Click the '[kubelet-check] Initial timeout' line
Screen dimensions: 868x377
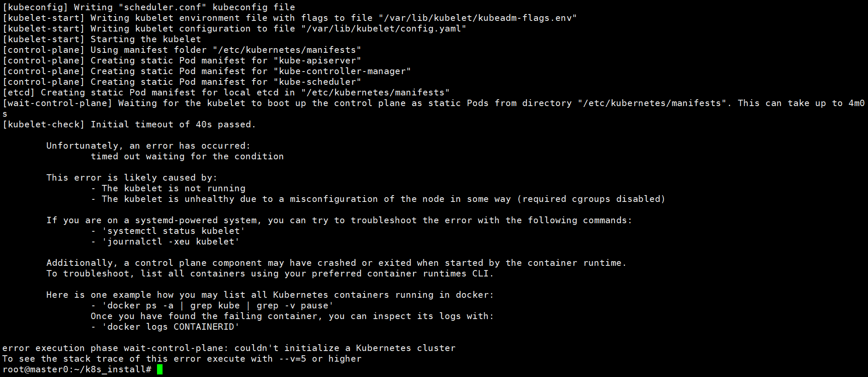click(129, 124)
